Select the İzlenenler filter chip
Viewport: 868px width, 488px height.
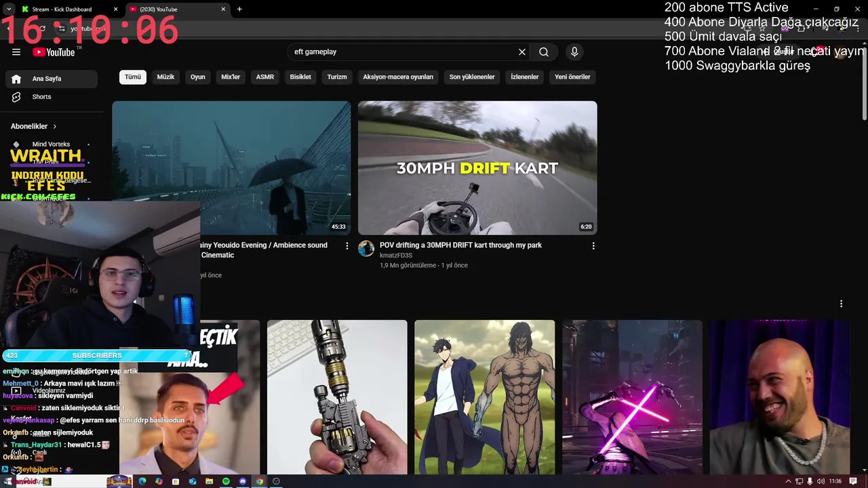tap(525, 77)
